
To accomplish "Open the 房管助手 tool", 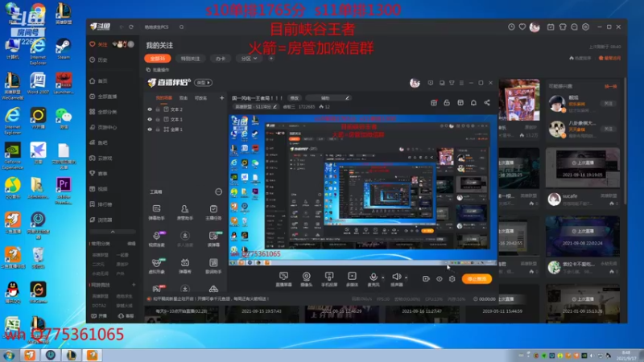I will click(x=185, y=212).
